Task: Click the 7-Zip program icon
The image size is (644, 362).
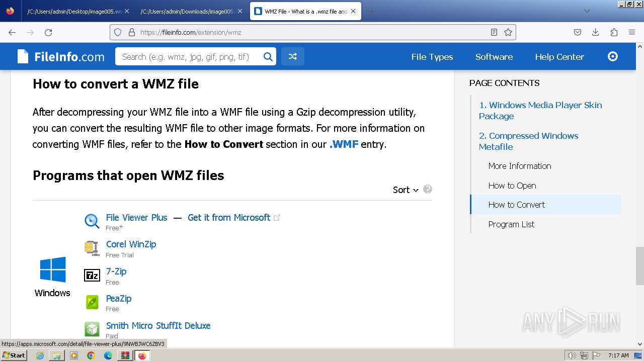Action: 92,275
